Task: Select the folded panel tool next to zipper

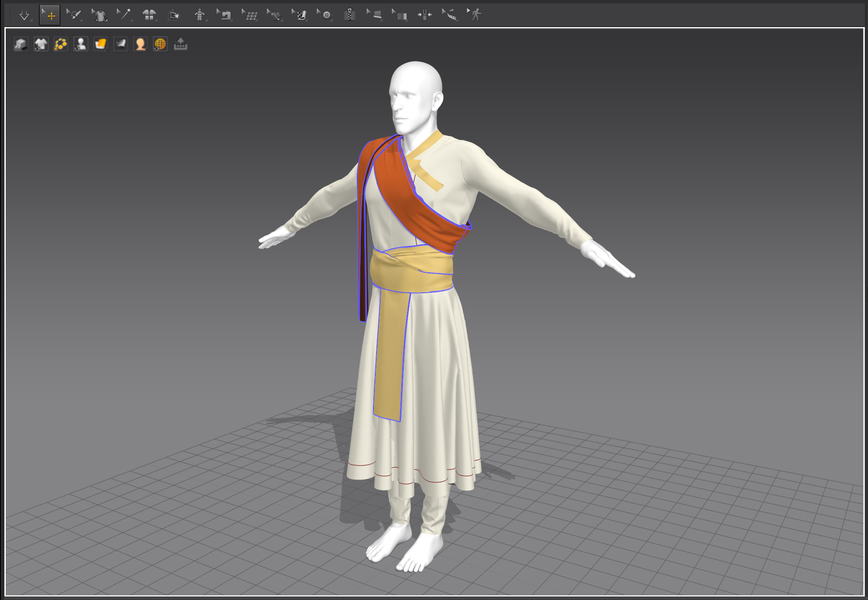Action: [400, 15]
